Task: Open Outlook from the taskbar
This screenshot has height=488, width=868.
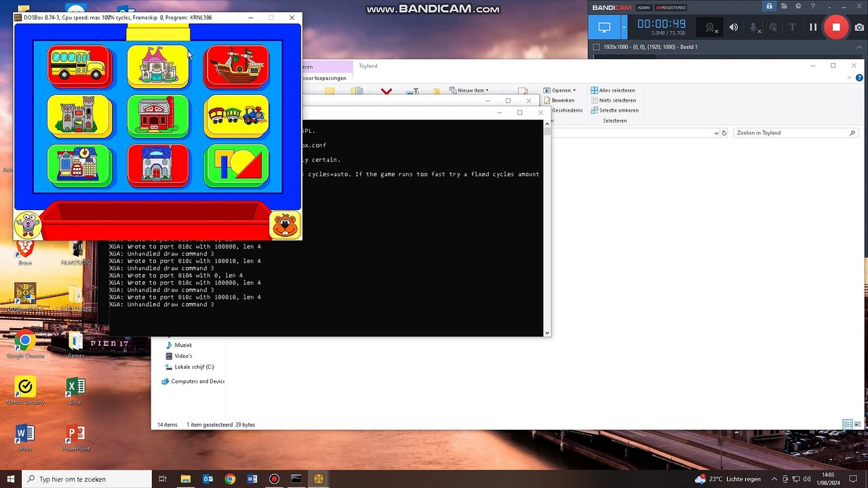Action: pyautogui.click(x=208, y=479)
